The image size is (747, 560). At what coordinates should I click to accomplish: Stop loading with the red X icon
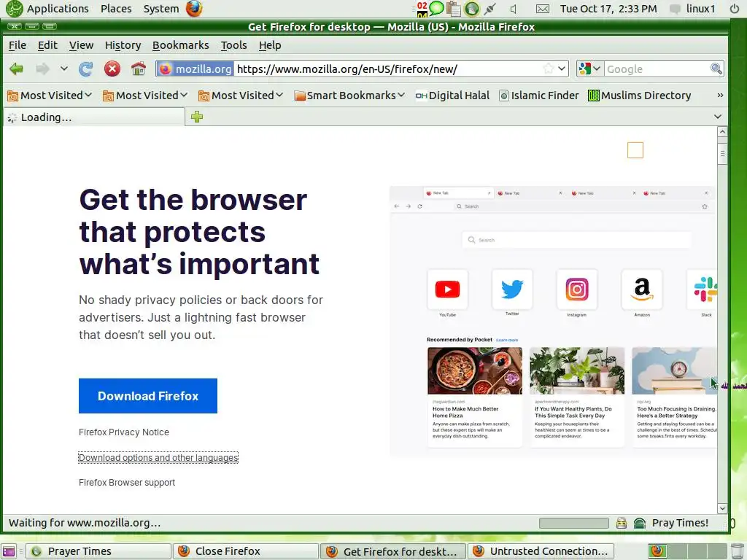112,69
